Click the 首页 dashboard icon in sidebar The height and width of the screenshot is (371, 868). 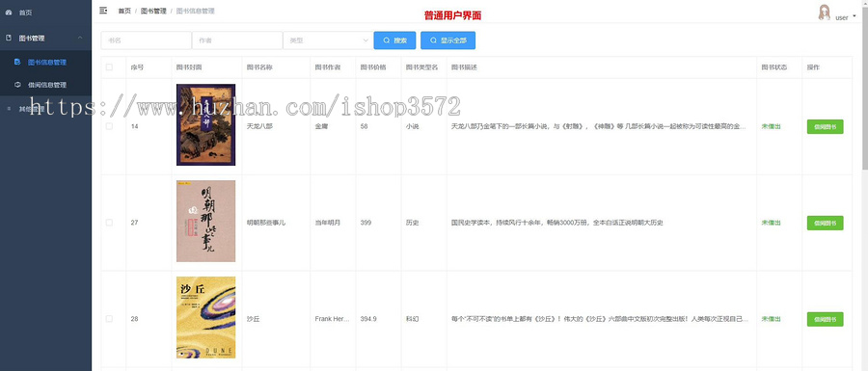click(x=9, y=13)
